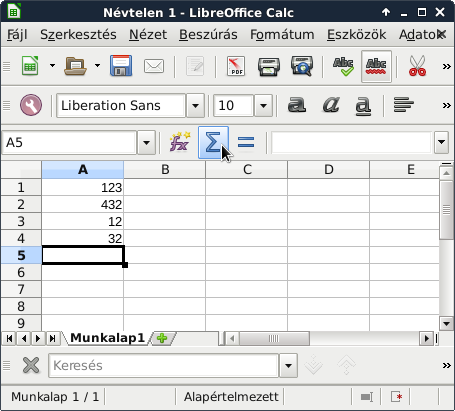Open the Print Preview icon

[x=302, y=66]
